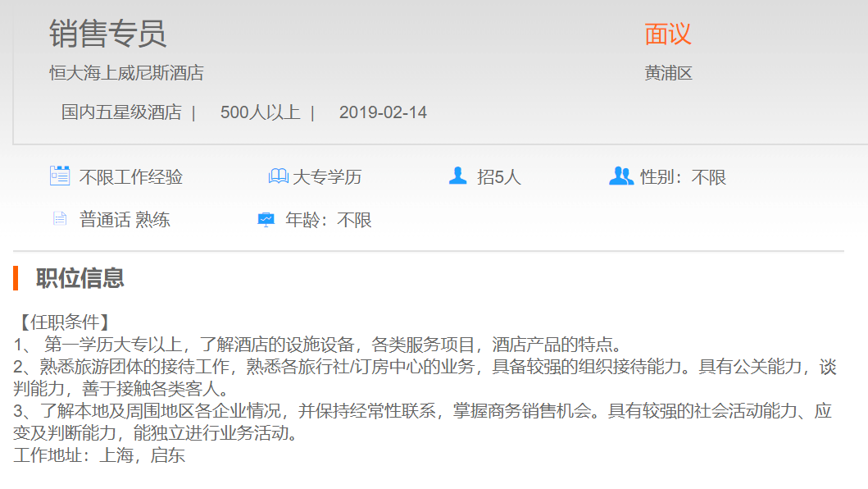The image size is (868, 489).
Task: Click the monitor icon beside 年龄
Action: coord(266,220)
